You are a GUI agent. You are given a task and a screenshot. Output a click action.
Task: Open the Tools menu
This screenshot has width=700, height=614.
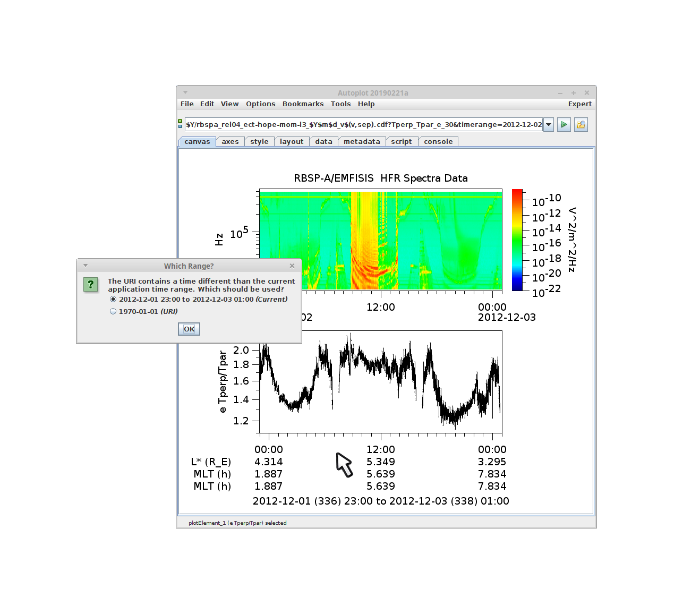pyautogui.click(x=340, y=104)
